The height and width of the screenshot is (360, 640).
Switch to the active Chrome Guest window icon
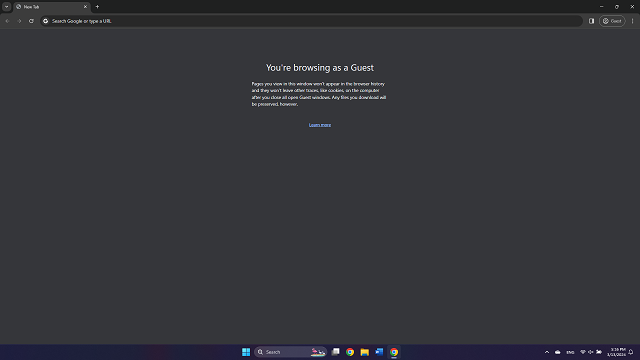click(394, 352)
